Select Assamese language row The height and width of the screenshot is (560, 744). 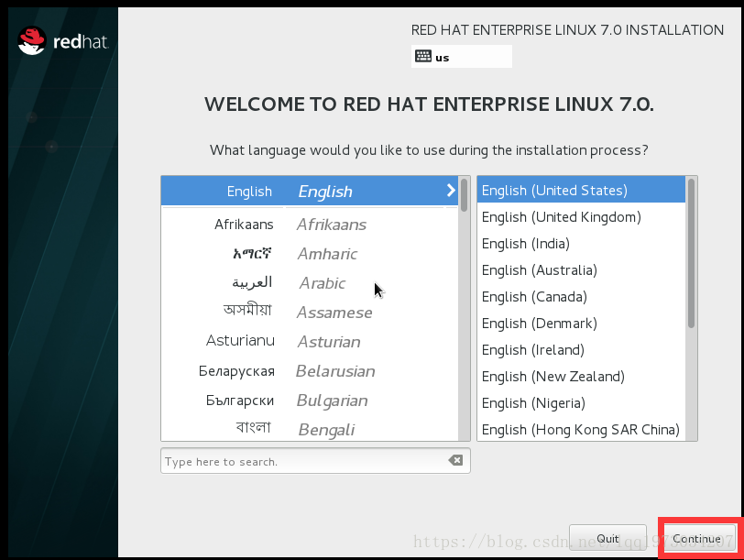[310, 313]
